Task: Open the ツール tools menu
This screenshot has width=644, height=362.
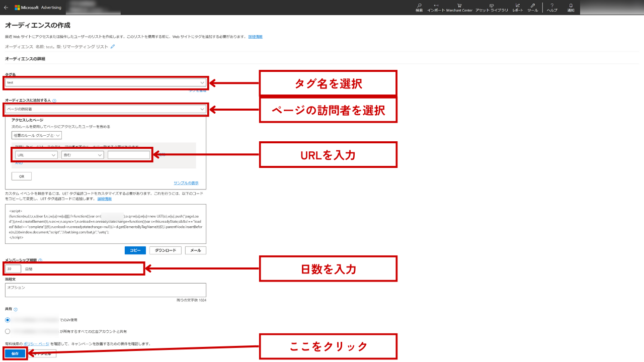Action: pos(533,8)
